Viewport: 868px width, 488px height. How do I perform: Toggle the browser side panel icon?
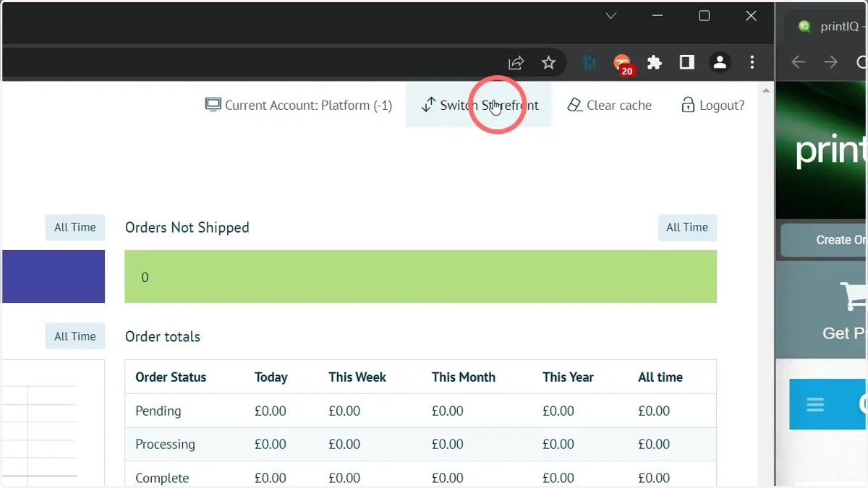[687, 63]
